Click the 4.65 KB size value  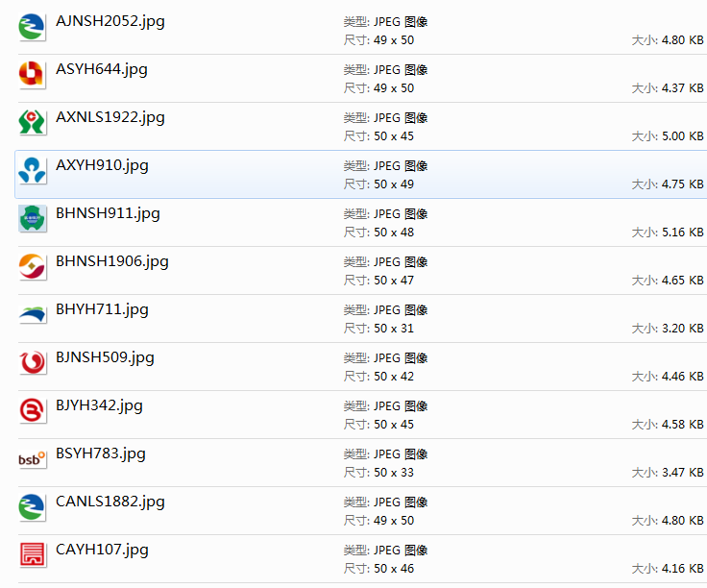[x=682, y=281]
